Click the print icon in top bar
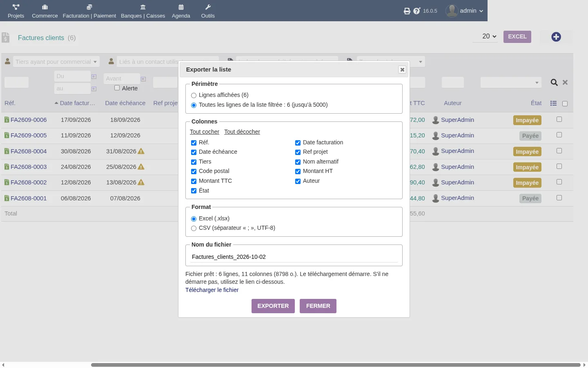Viewport: 588px width, 368px height. [x=407, y=11]
